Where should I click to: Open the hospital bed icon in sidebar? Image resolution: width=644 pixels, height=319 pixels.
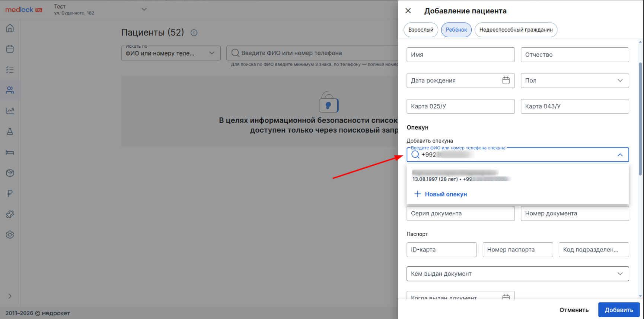[10, 152]
